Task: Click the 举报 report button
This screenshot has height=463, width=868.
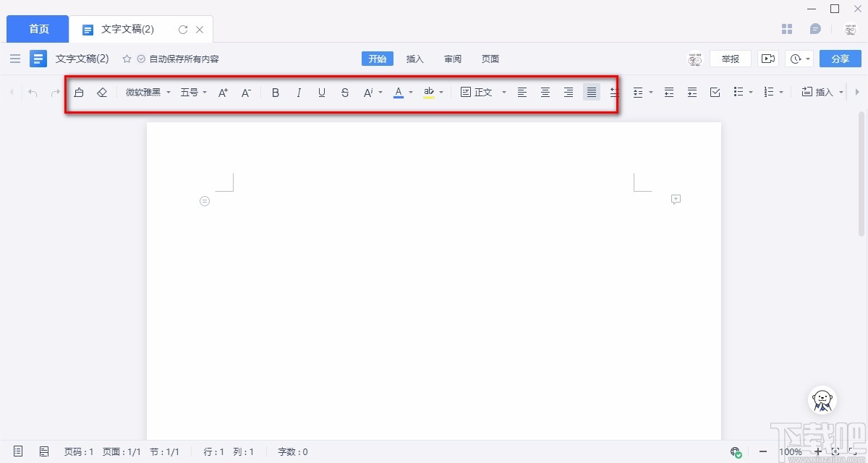Action: click(x=730, y=59)
